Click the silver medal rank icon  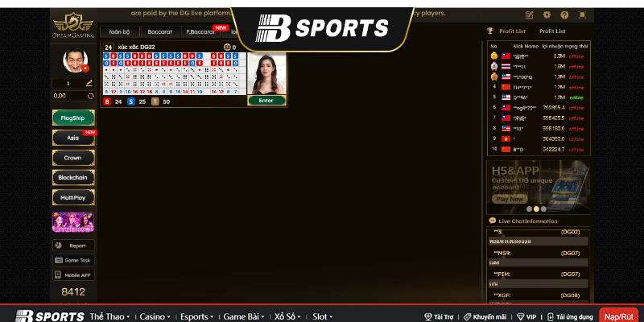tap(494, 67)
